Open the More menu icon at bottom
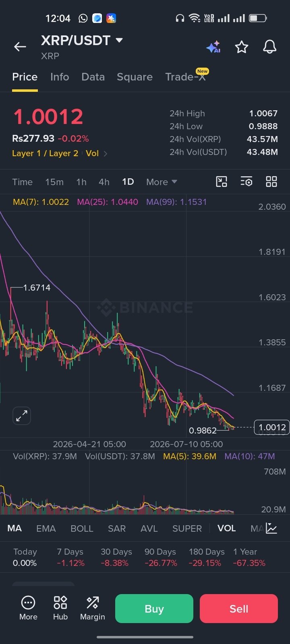Screen dimensions: 290x644 point(28,608)
